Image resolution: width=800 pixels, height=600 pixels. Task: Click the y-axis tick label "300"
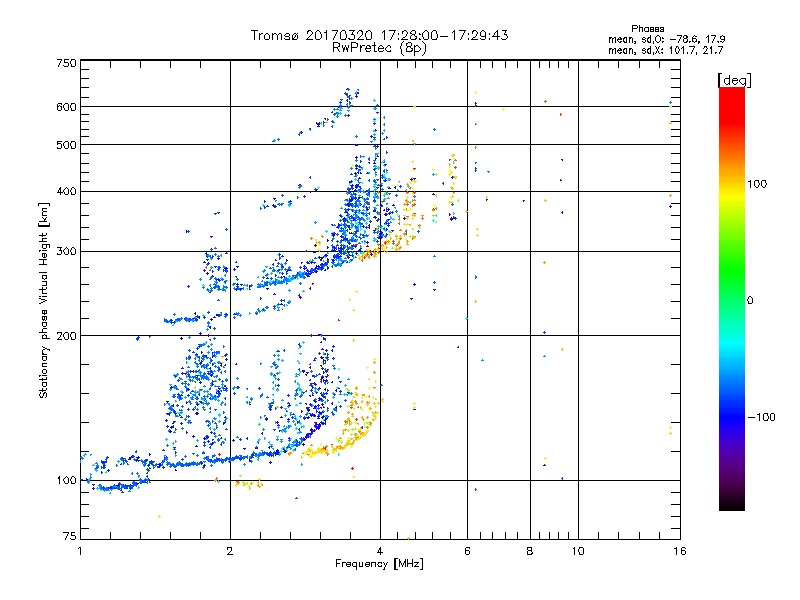(66, 252)
